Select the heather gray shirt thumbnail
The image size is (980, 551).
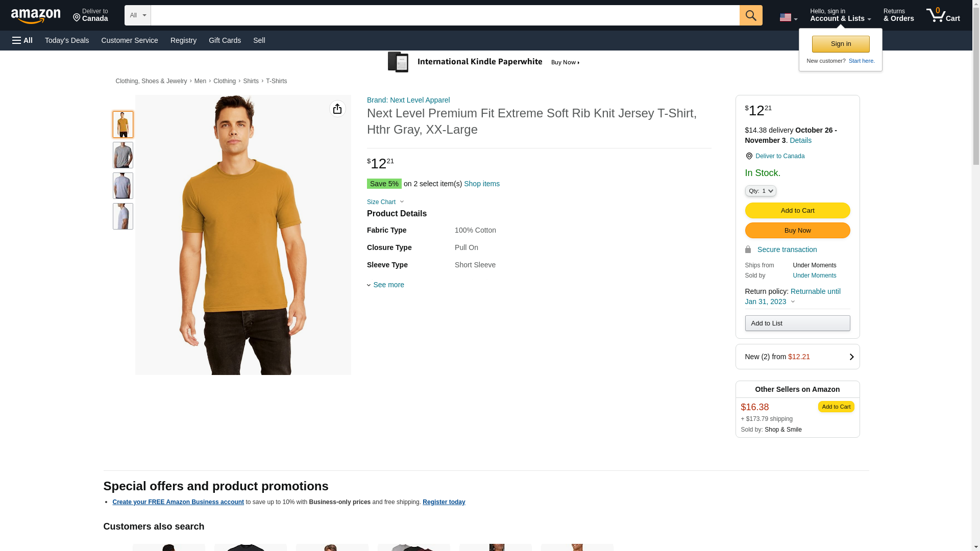coord(122,155)
